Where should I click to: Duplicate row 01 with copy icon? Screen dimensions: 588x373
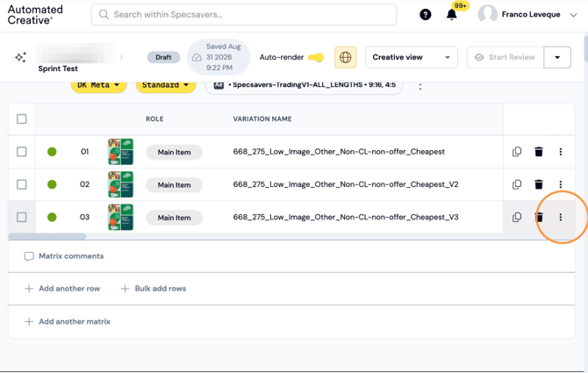[517, 152]
